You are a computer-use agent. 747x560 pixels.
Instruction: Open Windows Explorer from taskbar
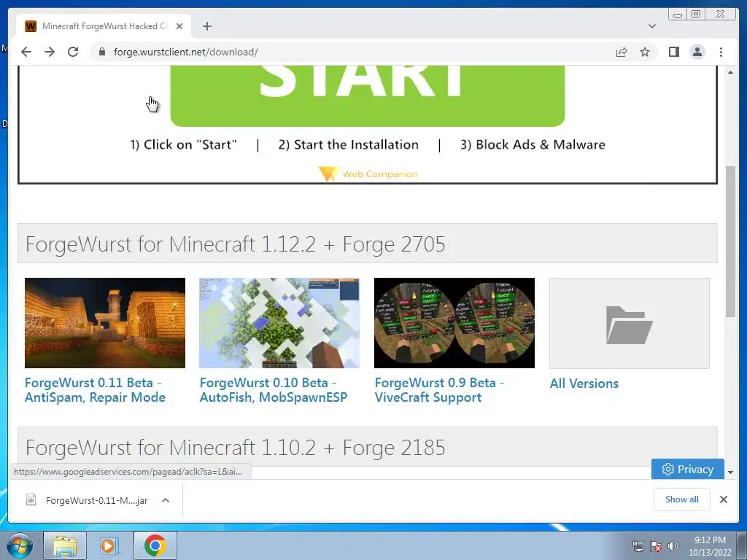[x=65, y=545]
